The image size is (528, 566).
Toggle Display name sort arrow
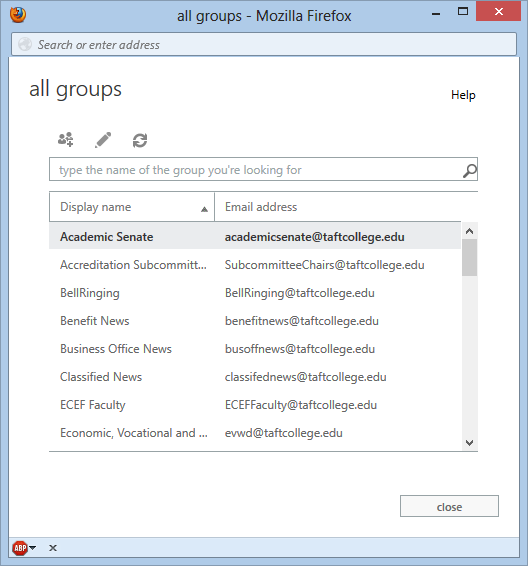(x=204, y=209)
